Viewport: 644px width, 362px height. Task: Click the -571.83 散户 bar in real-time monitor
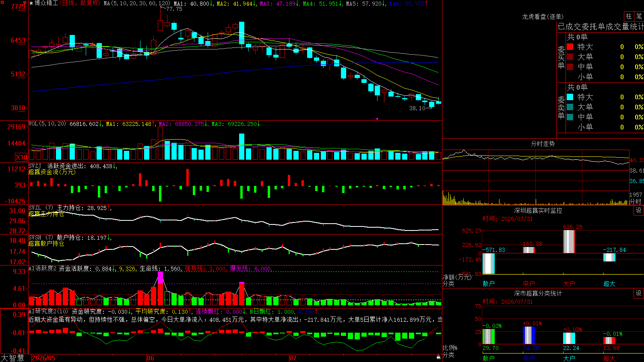pos(489,264)
